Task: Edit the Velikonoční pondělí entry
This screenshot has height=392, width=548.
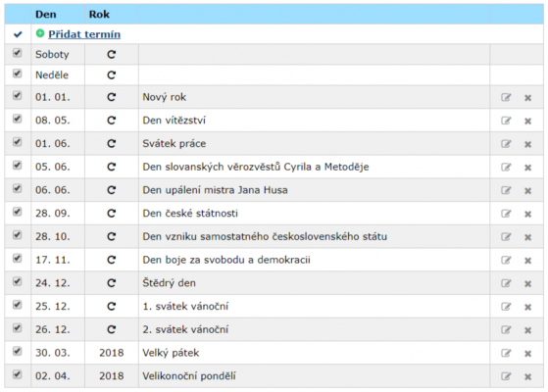Action: coord(506,376)
